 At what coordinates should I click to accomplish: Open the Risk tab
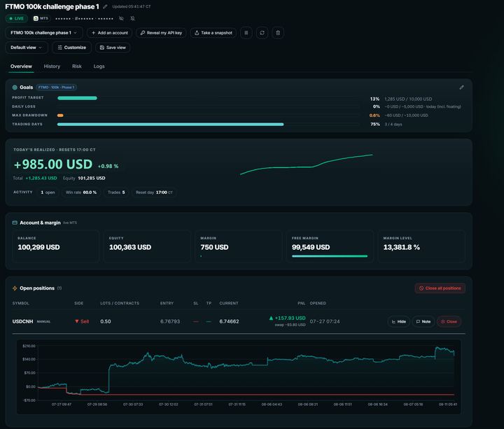pyautogui.click(x=77, y=66)
